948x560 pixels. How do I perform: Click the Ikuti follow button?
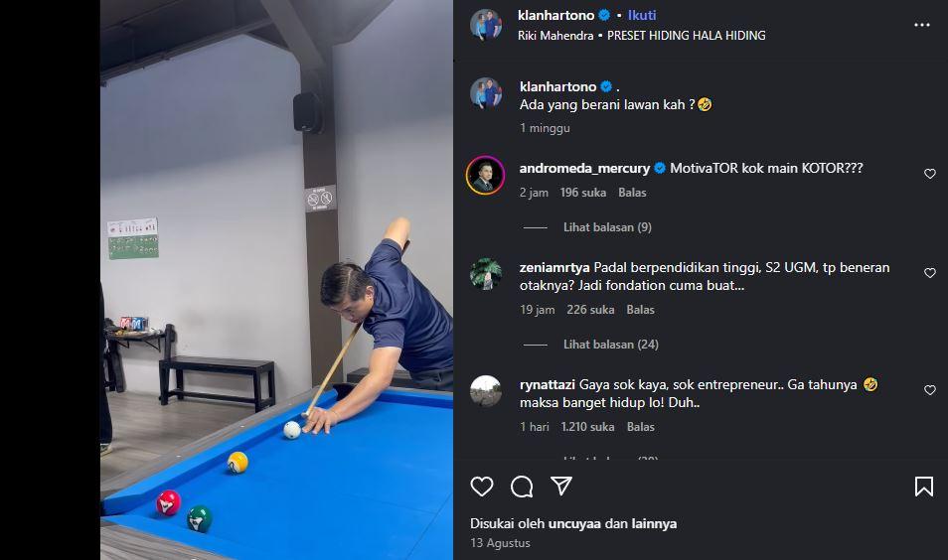(642, 16)
